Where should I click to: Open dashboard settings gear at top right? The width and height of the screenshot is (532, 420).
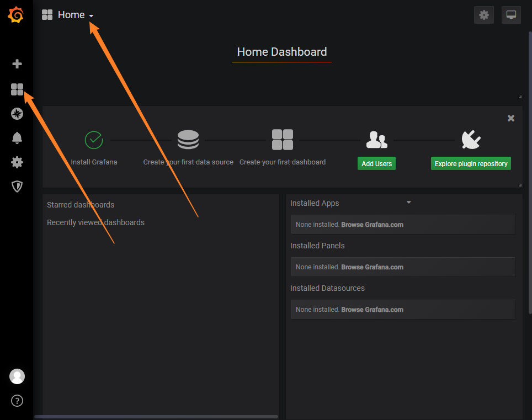tap(484, 15)
